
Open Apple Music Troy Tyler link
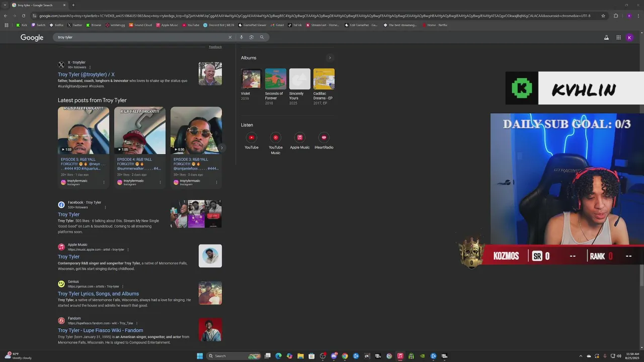[x=68, y=257]
